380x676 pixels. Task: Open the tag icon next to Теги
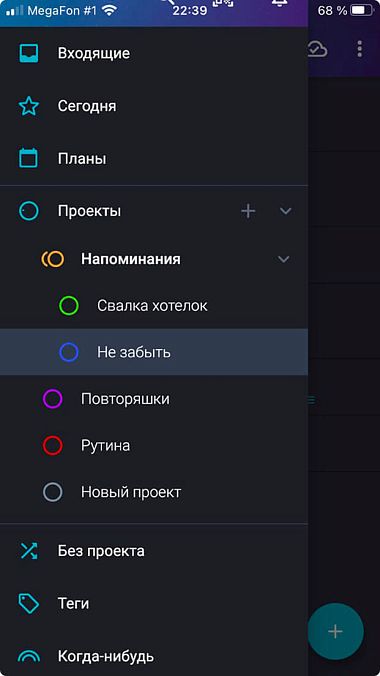coord(29,603)
